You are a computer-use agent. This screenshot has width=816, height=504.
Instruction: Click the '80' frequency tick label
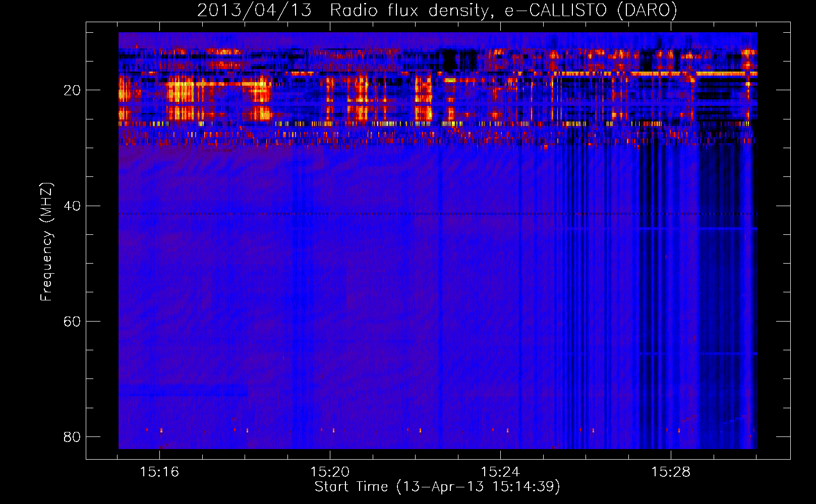pyautogui.click(x=72, y=436)
